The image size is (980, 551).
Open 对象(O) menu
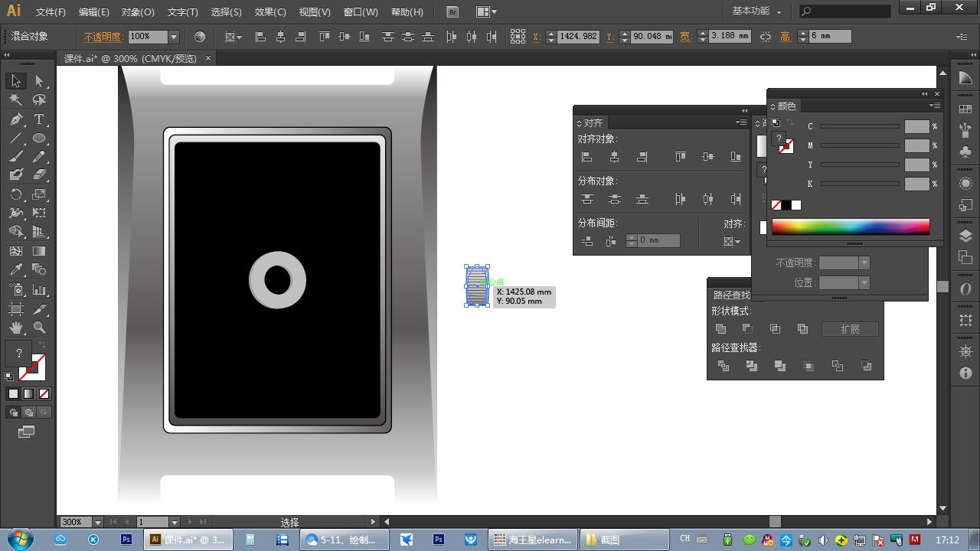point(138,12)
